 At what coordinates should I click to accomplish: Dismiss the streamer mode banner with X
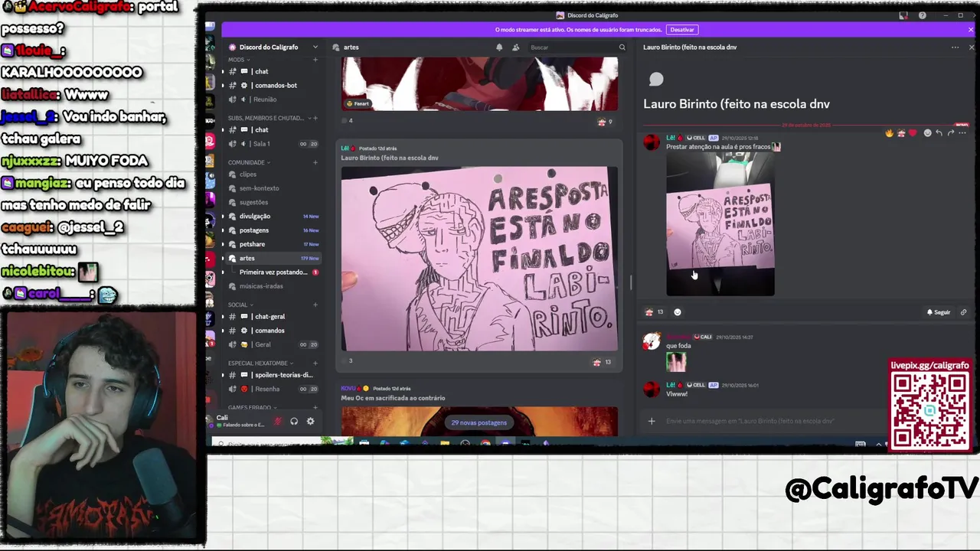971,30
